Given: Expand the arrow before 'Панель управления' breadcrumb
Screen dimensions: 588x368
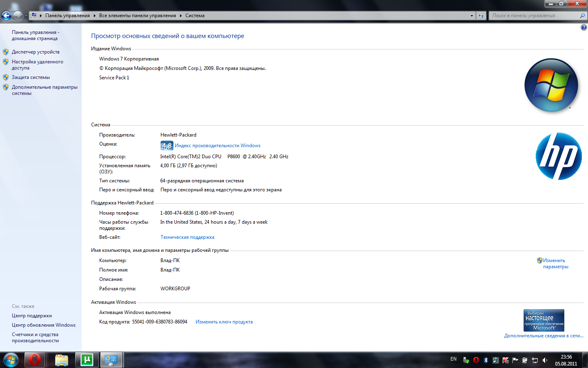Looking at the screenshot, I should [41, 16].
